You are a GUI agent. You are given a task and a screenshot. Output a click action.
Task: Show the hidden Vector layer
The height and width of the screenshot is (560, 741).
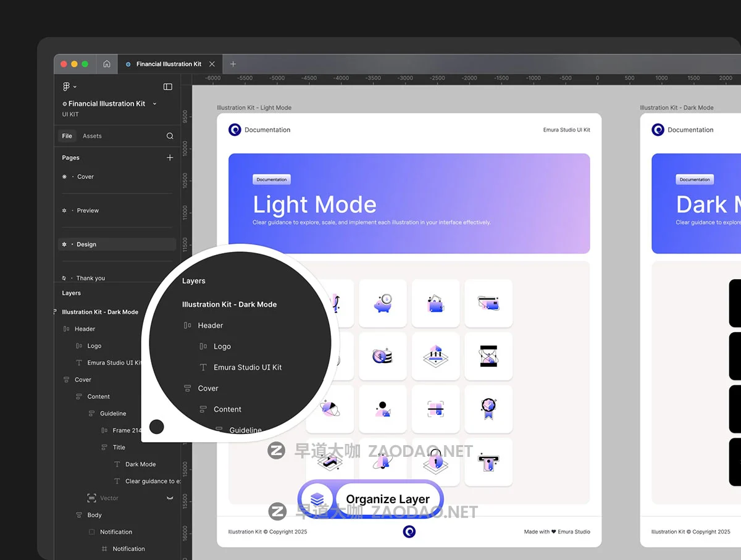pos(170,498)
